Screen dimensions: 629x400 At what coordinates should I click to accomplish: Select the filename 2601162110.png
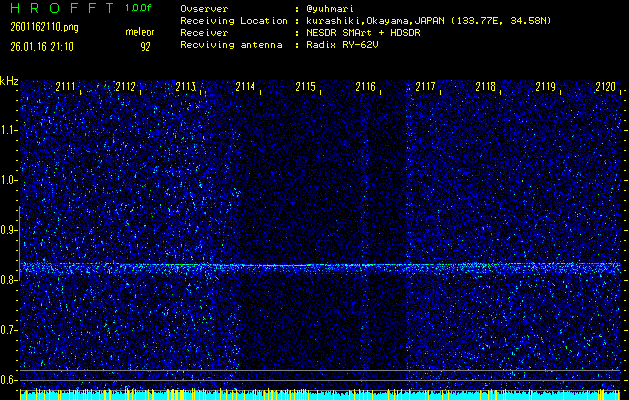(44, 27)
